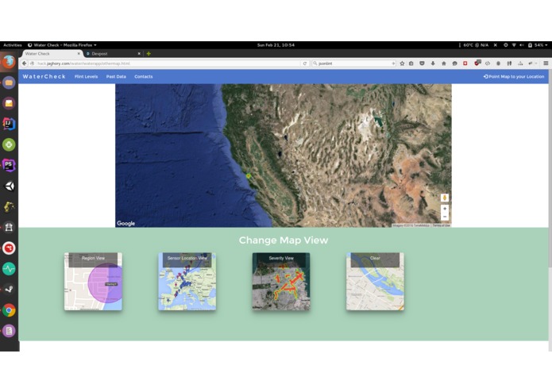The image size is (552, 392).
Task: Select the Clear map view thumbnail
Action: (375, 281)
